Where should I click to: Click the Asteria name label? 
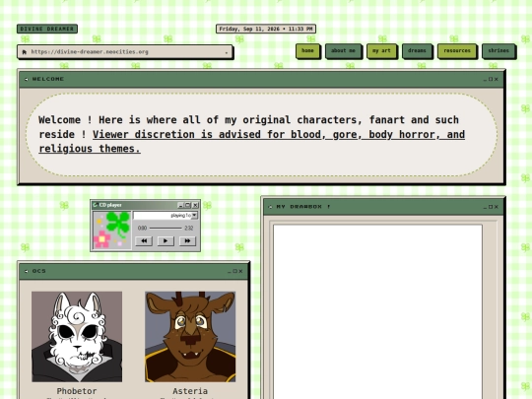(190, 391)
